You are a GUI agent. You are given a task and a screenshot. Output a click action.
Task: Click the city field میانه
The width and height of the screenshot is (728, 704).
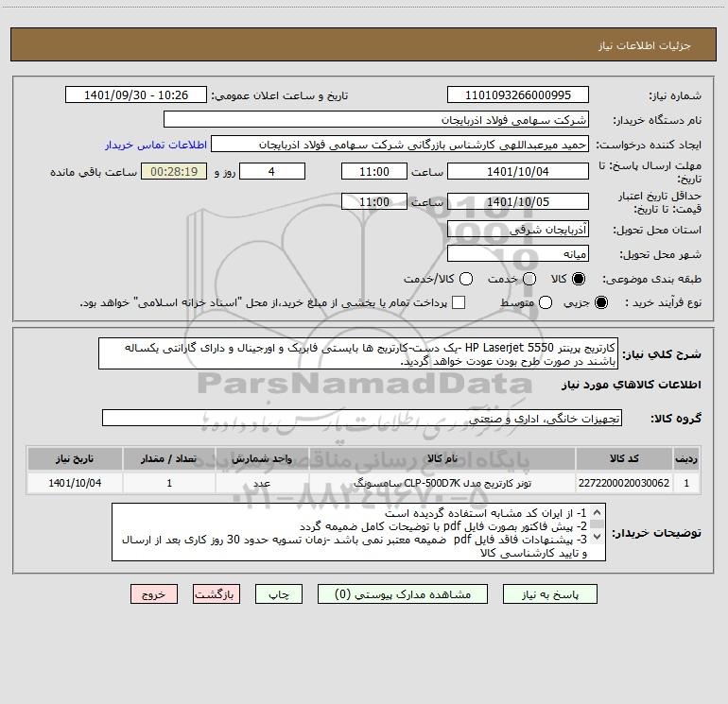[518, 254]
